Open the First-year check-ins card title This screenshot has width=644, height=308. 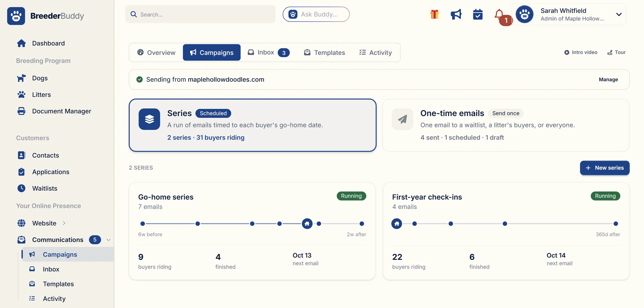(x=427, y=197)
